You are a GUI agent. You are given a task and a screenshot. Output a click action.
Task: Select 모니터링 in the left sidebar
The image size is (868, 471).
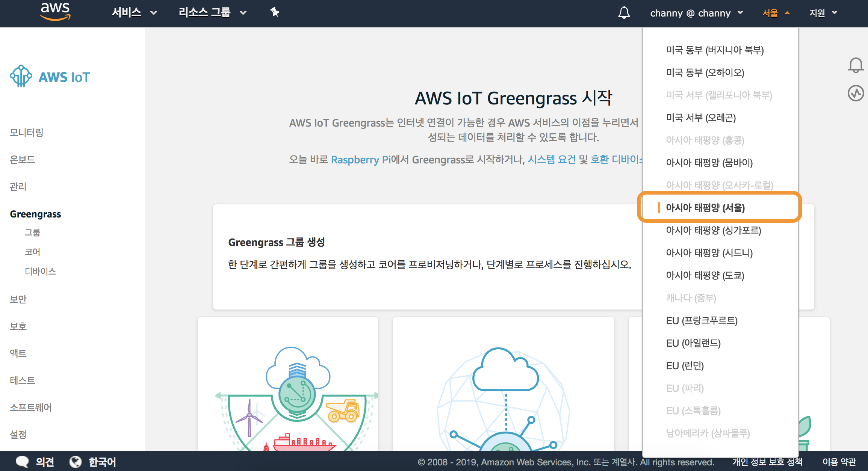[x=26, y=133]
